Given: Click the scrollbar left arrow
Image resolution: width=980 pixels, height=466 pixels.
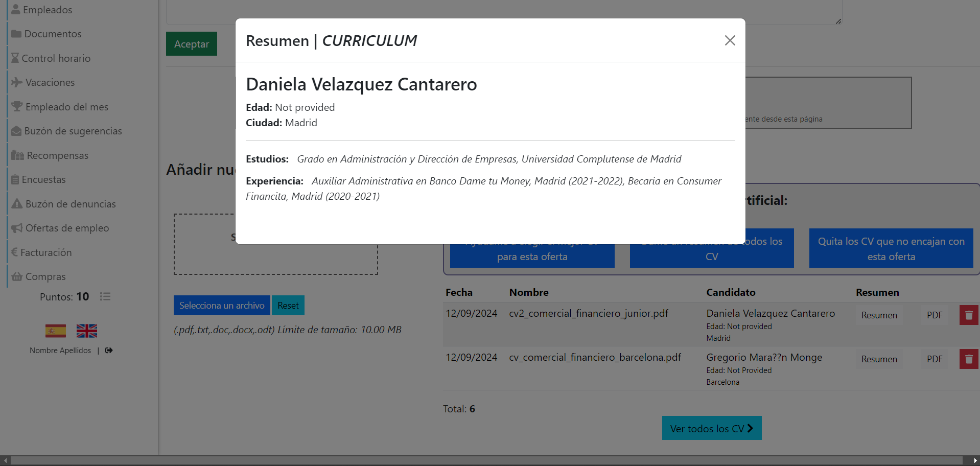Looking at the screenshot, I should [5, 460].
